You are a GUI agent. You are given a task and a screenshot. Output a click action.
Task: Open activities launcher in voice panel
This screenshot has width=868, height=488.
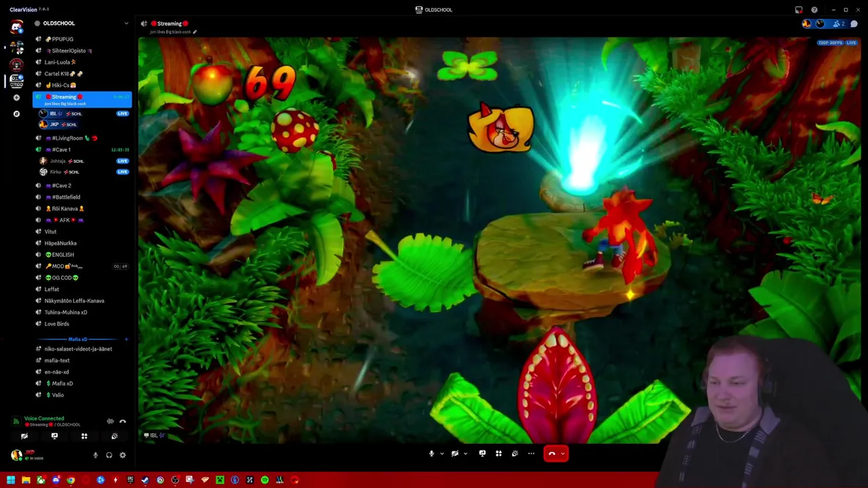coord(84,436)
